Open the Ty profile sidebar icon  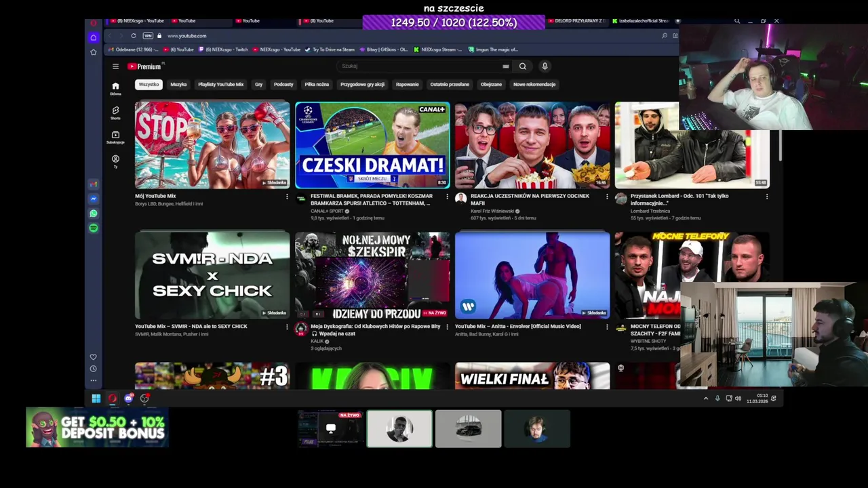[115, 161]
